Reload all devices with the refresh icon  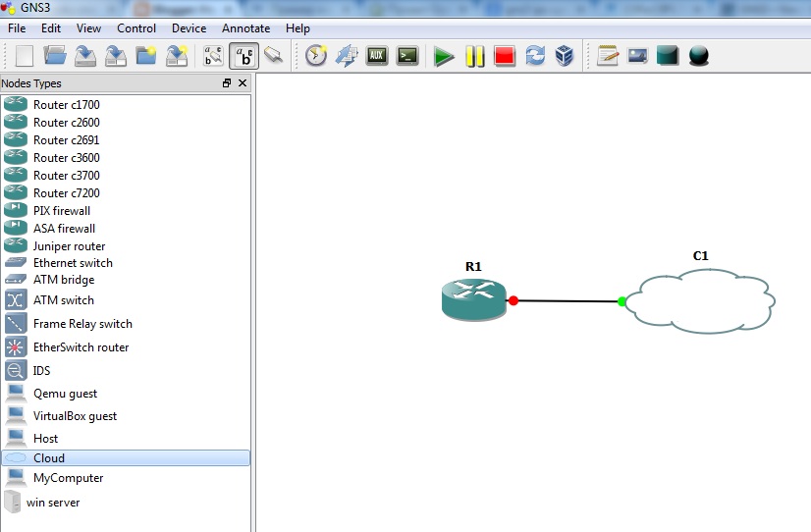pos(535,55)
